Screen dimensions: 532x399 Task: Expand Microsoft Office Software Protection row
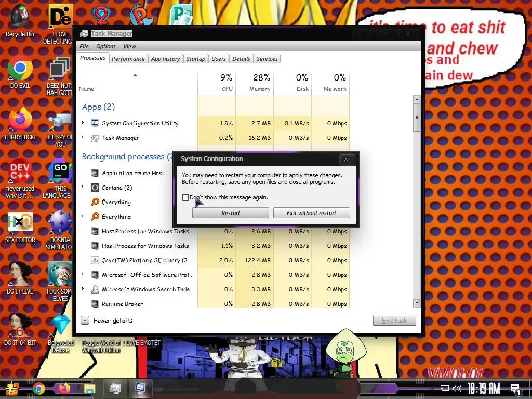pyautogui.click(x=83, y=274)
